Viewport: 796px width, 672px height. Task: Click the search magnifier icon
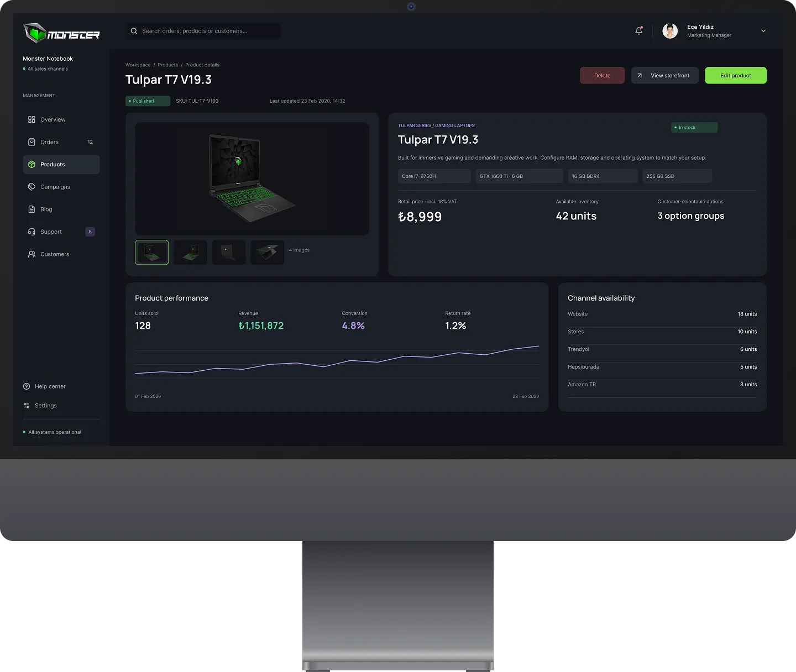[x=134, y=31]
